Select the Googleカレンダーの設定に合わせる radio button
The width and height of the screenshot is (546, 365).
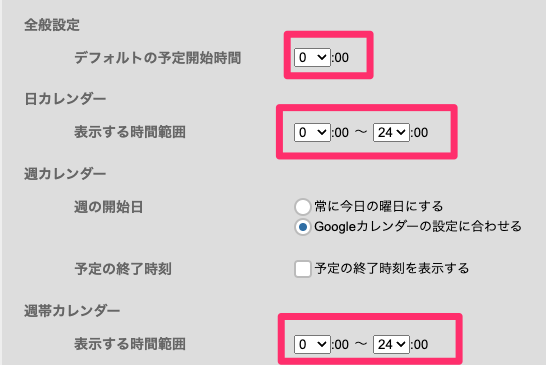click(x=303, y=227)
